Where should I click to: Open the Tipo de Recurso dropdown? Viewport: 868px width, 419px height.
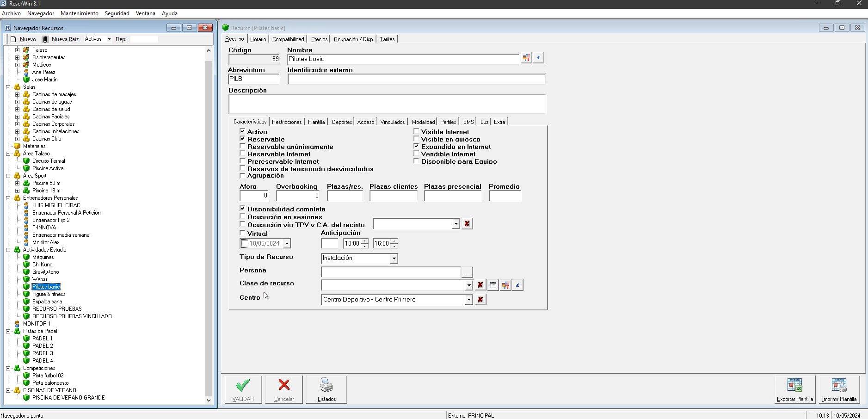pyautogui.click(x=394, y=258)
